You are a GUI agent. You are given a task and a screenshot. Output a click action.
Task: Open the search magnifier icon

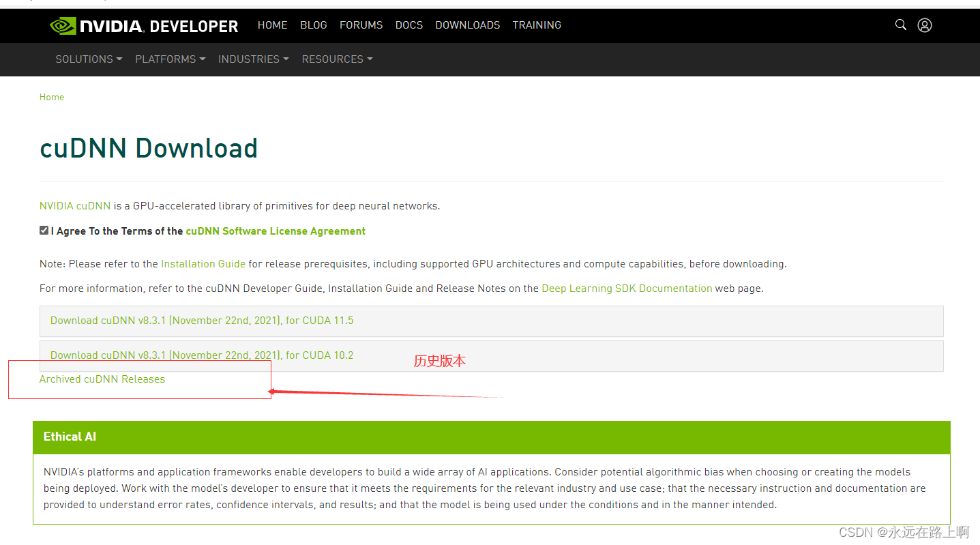pyautogui.click(x=901, y=25)
